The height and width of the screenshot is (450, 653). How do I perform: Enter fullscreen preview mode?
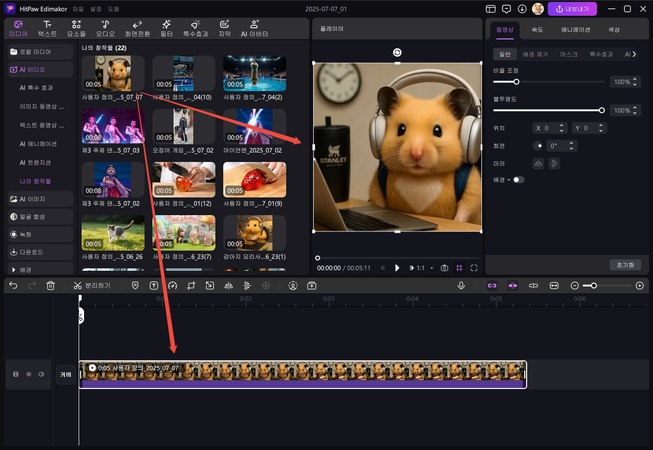click(474, 268)
